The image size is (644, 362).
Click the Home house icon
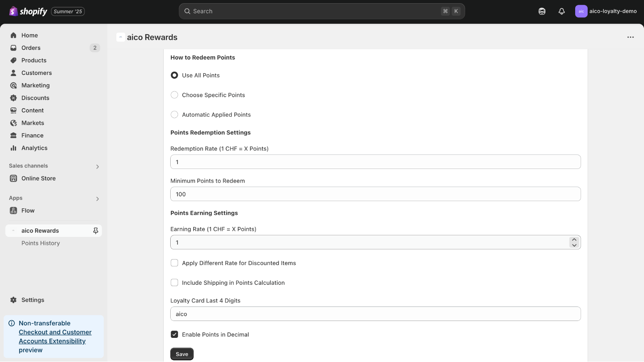pos(13,35)
